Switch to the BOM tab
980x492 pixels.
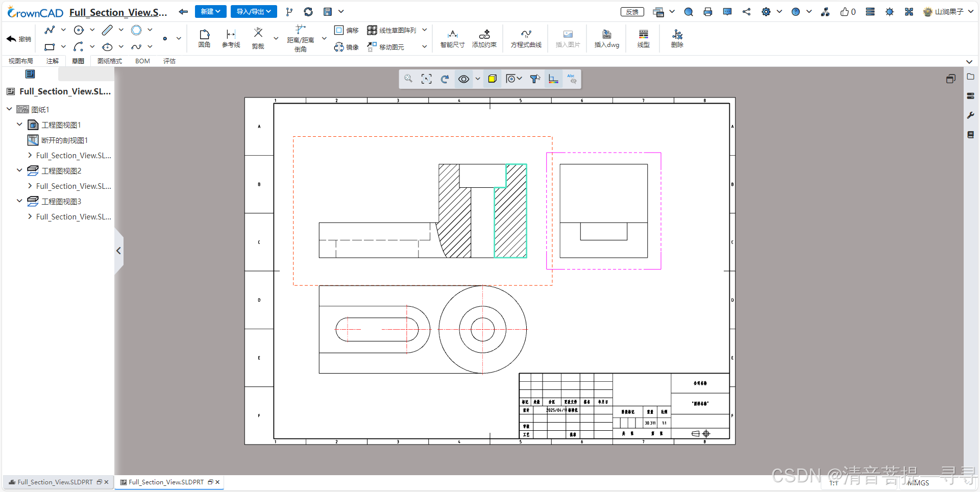(142, 61)
